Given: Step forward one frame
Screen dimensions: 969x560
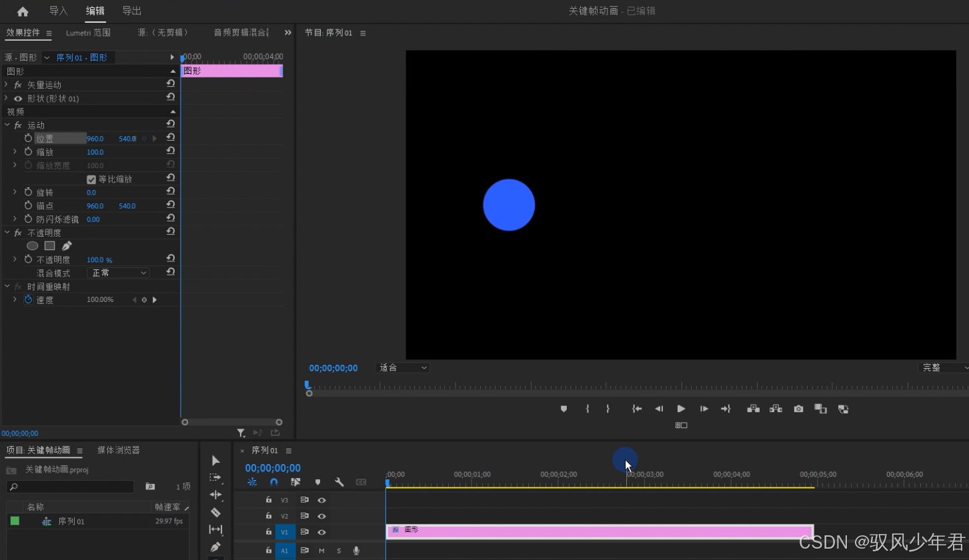Looking at the screenshot, I should 704,409.
